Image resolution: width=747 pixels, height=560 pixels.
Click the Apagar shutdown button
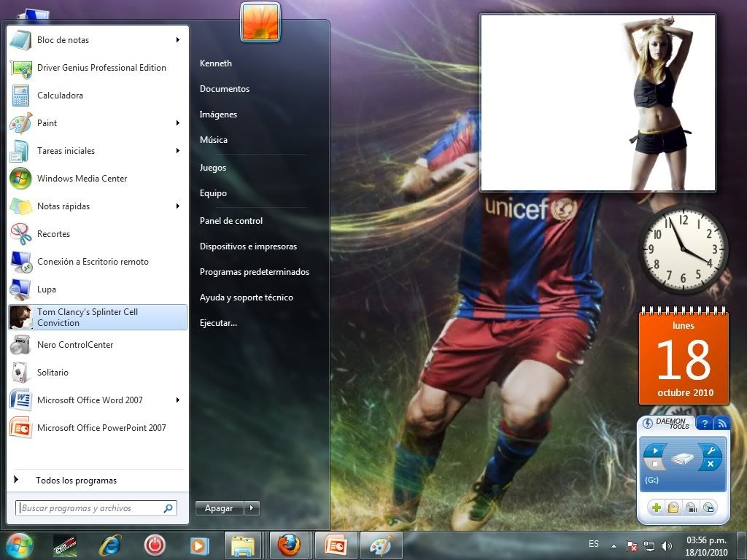click(219, 508)
